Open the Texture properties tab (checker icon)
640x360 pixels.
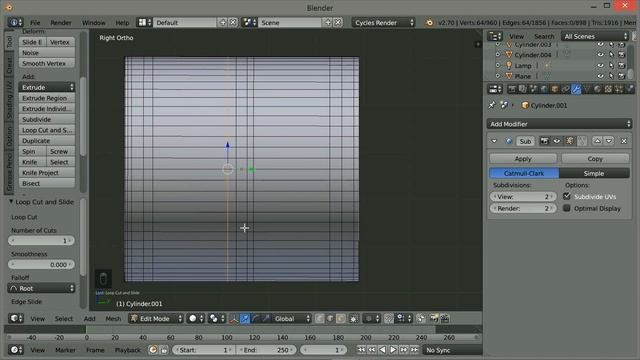[x=608, y=89]
